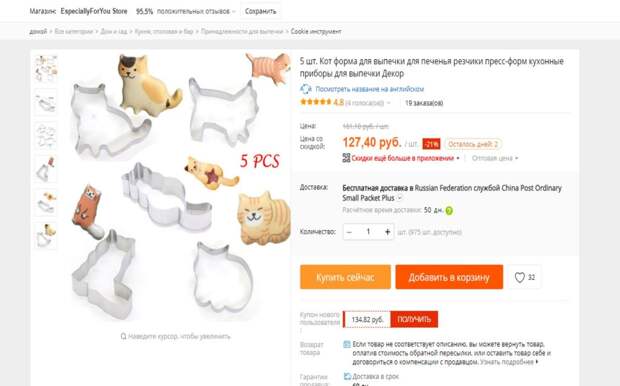Click the green delivery time help icon
Image resolution: width=620 pixels, height=386 pixels.
pos(449,210)
